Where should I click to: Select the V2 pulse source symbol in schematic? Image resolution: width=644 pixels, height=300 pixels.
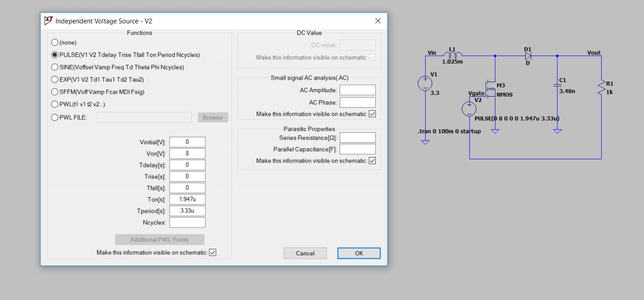(469, 108)
